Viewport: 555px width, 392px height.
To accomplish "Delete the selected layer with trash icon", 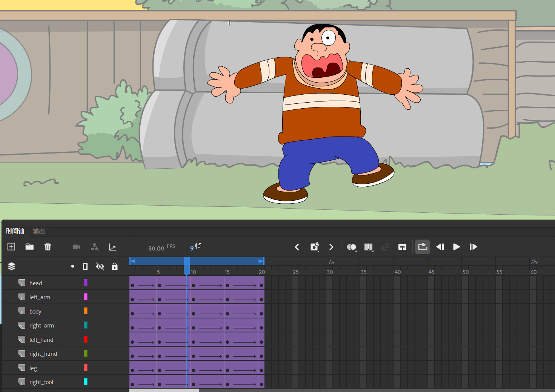I will click(48, 247).
